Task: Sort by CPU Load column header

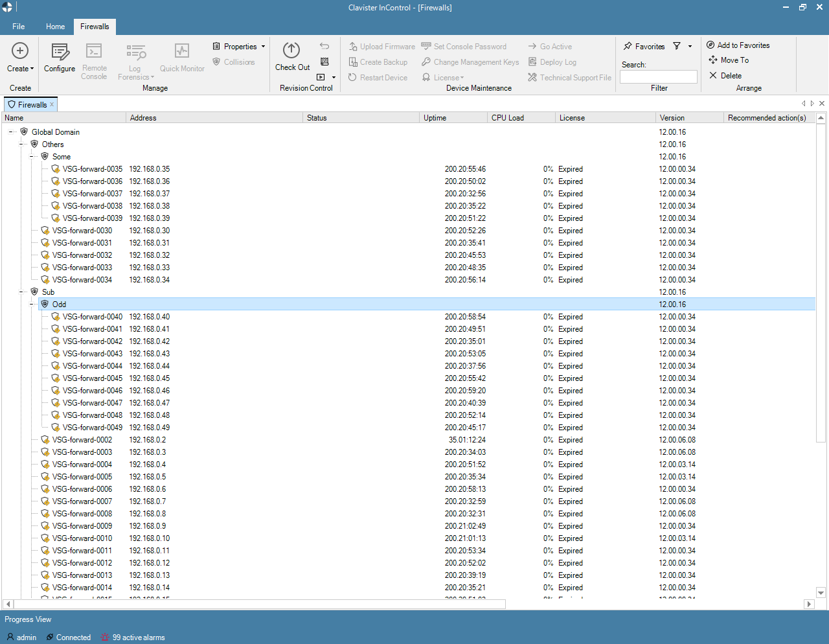Action: coord(521,118)
